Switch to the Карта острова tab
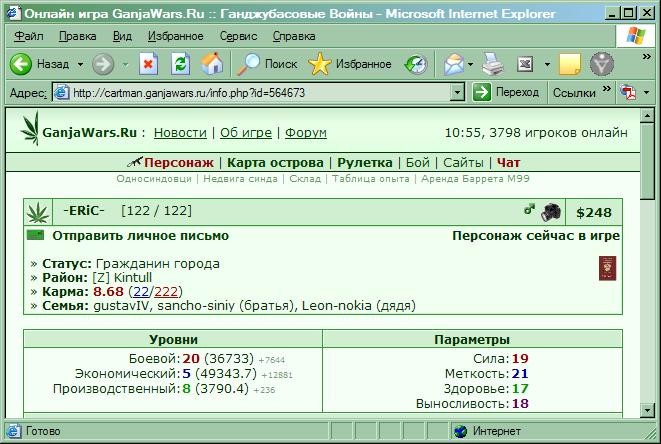The height and width of the screenshot is (444, 661). pos(275,162)
